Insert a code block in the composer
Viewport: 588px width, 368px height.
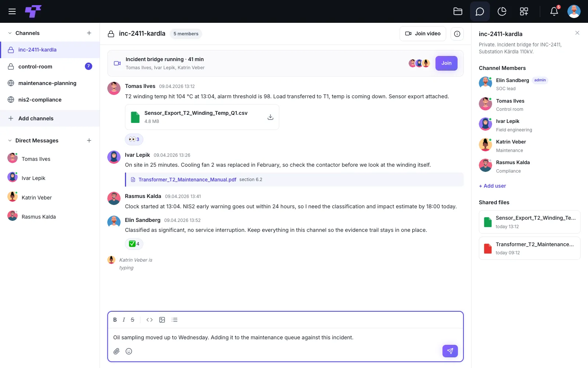pyautogui.click(x=150, y=320)
